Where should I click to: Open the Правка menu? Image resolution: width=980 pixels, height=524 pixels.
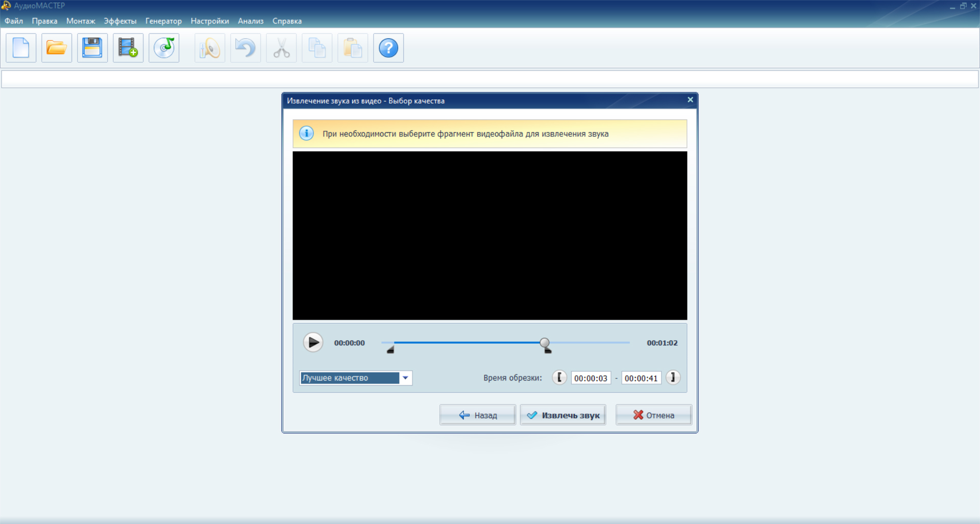pyautogui.click(x=44, y=21)
